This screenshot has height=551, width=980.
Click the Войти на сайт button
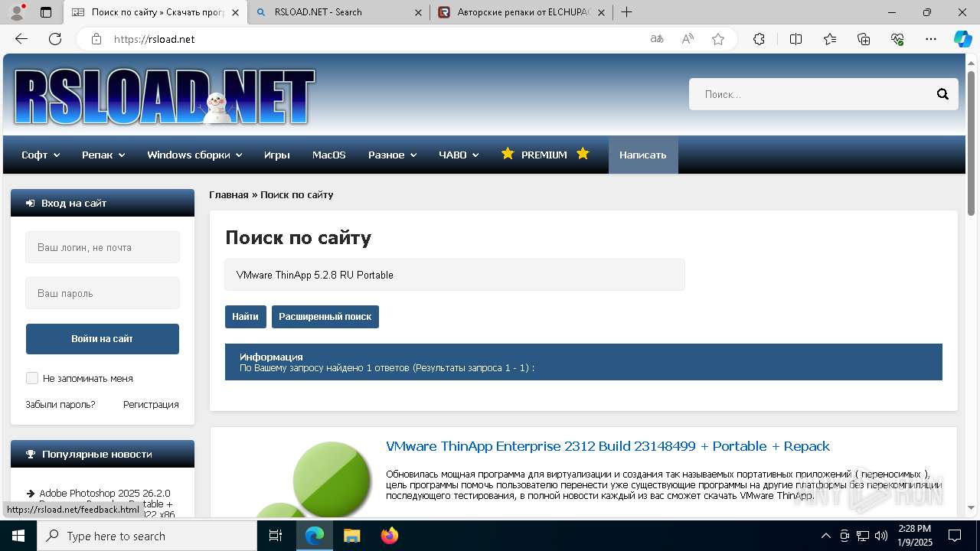coord(103,339)
